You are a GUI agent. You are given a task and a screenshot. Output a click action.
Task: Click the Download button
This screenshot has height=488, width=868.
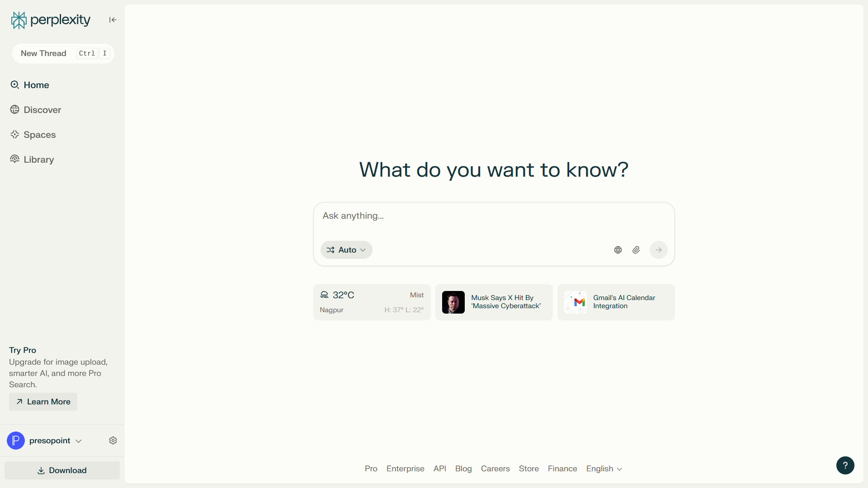[x=62, y=470]
